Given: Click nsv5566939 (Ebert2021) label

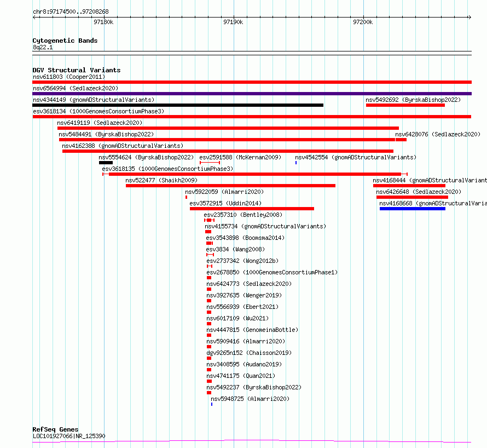Looking at the screenshot, I should click(242, 307).
